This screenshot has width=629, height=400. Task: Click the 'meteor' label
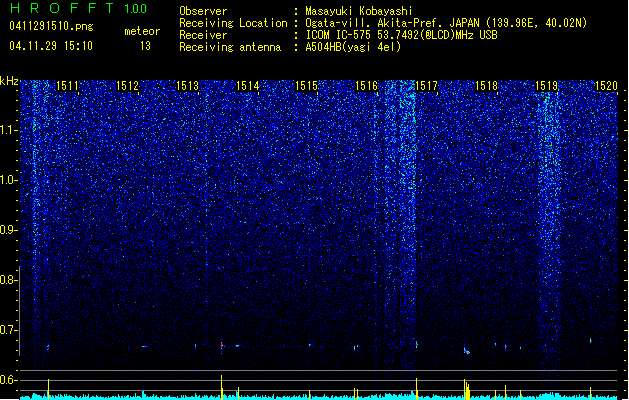pyautogui.click(x=142, y=31)
